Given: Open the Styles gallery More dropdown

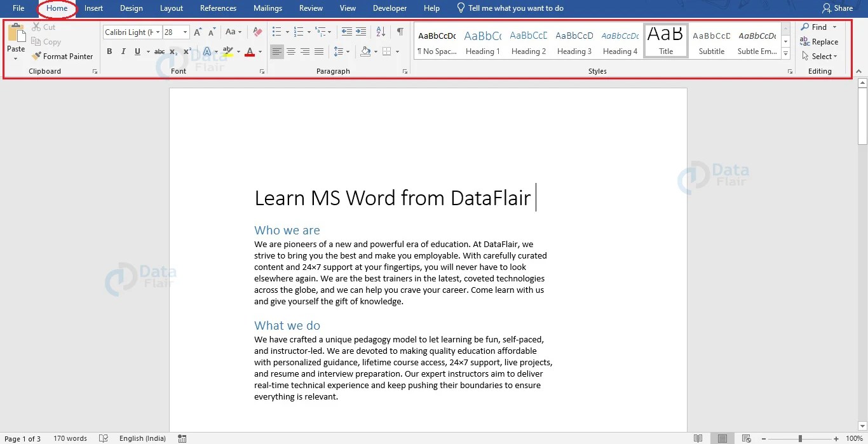Looking at the screenshot, I should [785, 53].
